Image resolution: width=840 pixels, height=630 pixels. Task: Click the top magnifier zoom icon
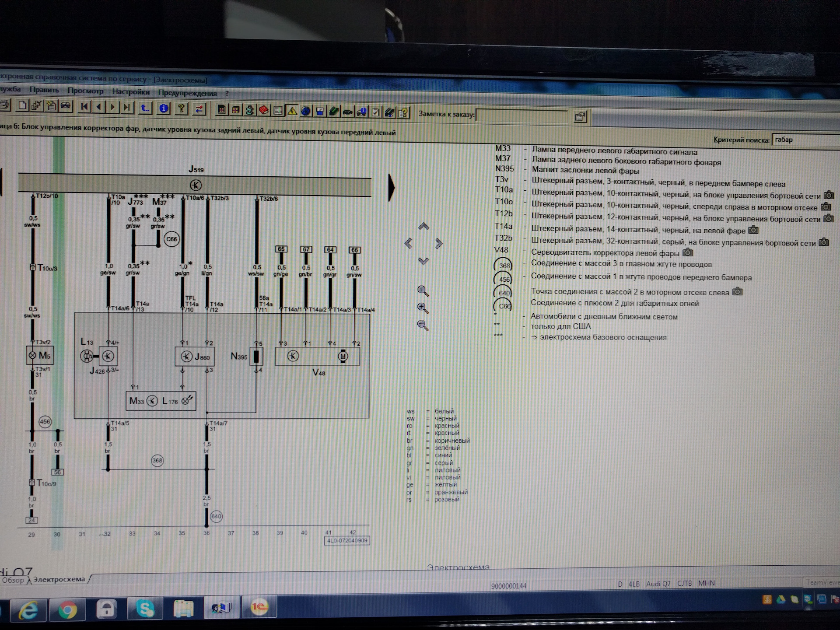point(423,291)
